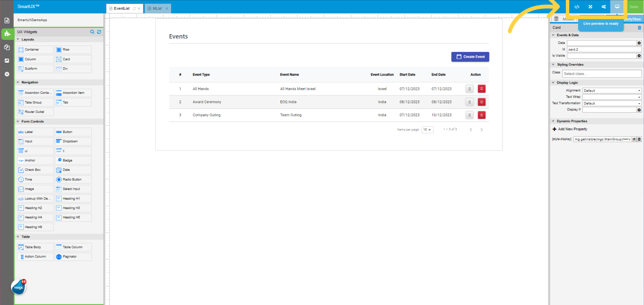The width and height of the screenshot is (644, 305).
Task: Delete the Card using blue trash icon
Action: tap(639, 27)
